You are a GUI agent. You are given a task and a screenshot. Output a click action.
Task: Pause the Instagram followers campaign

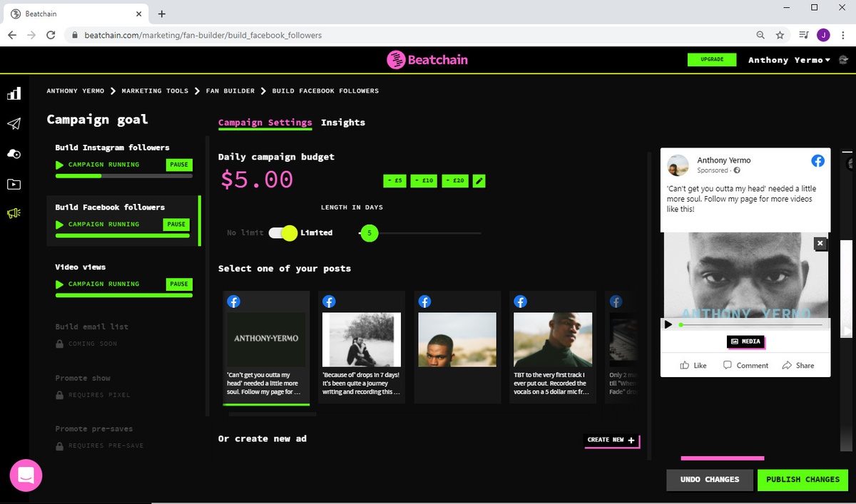179,165
